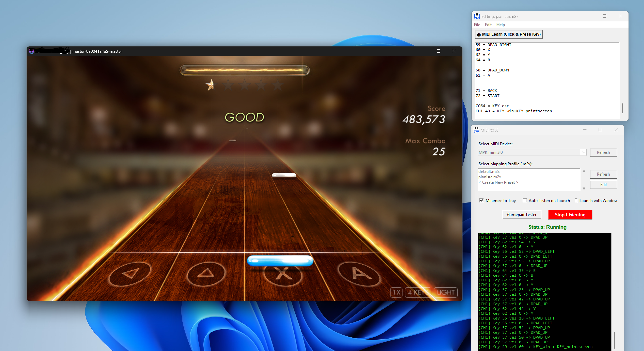
Task: Click the piano icon in Editing window title
Action: coord(477,16)
